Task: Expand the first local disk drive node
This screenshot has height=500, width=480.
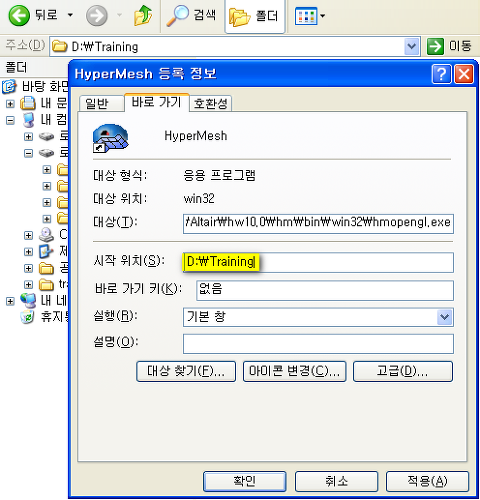Action: [28, 136]
